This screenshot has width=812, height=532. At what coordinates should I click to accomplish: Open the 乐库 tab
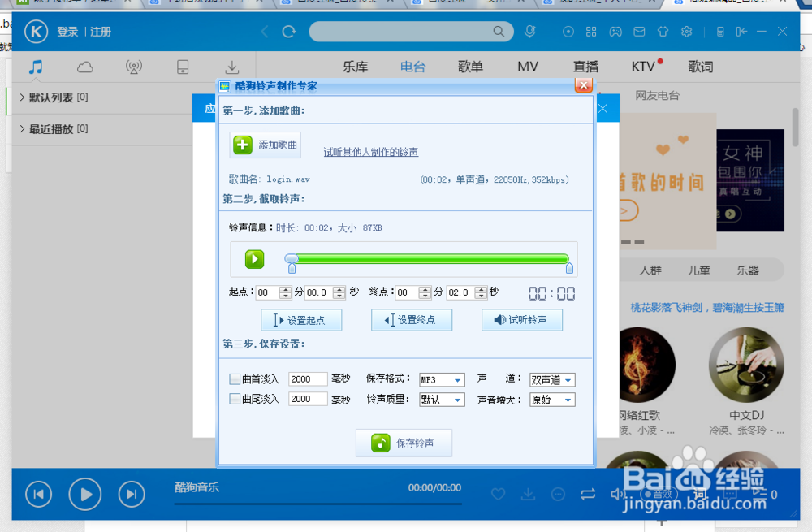[x=356, y=67]
